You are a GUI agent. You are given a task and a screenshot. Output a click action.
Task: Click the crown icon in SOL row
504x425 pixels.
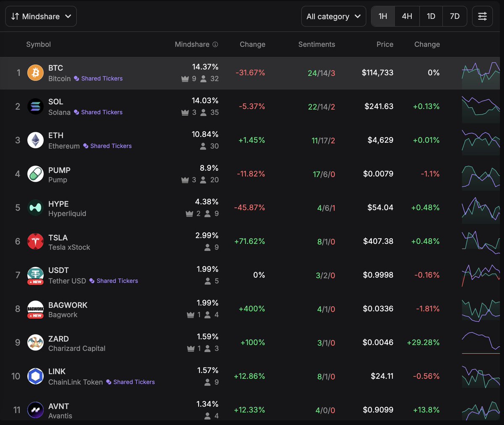click(185, 112)
